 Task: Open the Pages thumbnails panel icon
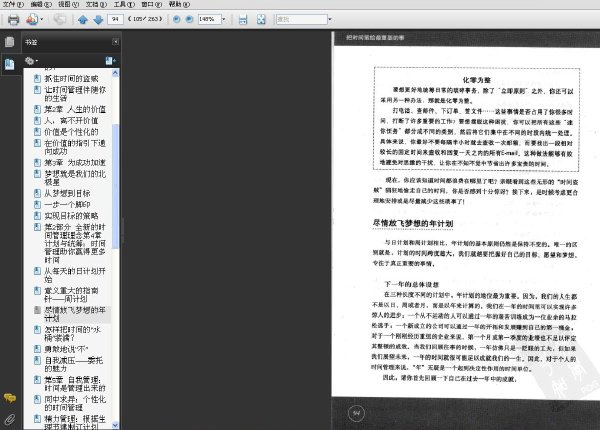tap(10, 42)
